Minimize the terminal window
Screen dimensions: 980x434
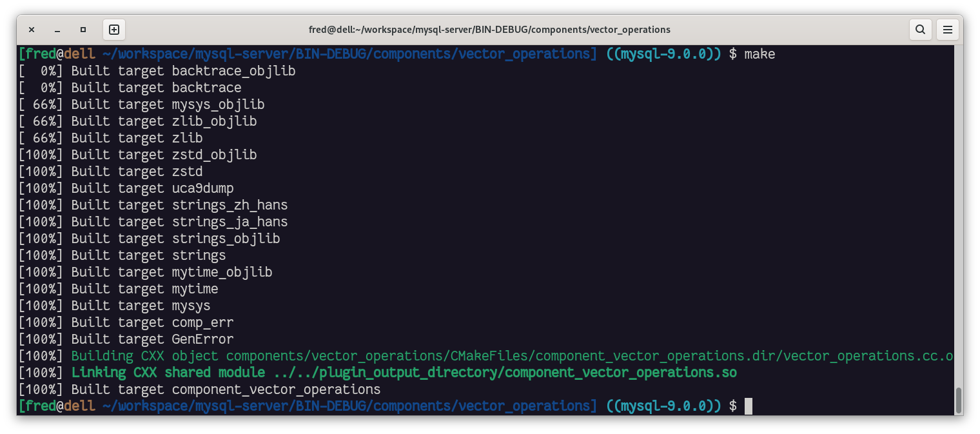point(57,30)
